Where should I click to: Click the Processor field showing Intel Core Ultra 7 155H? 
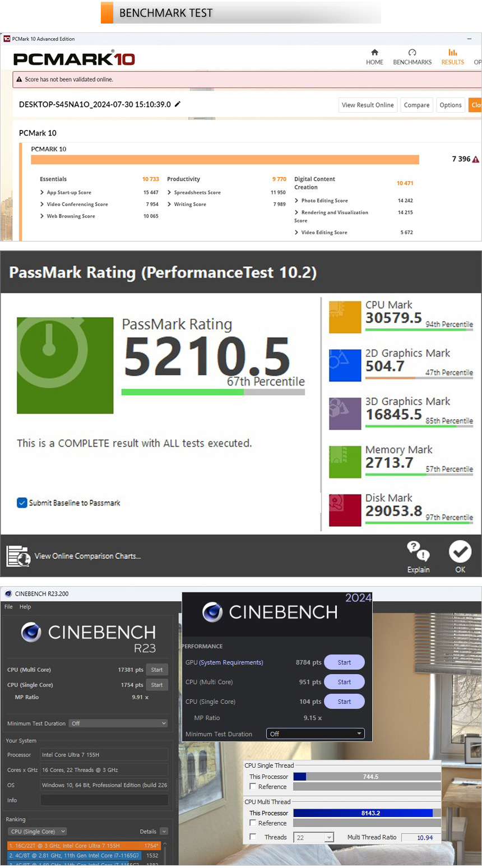pos(104,755)
